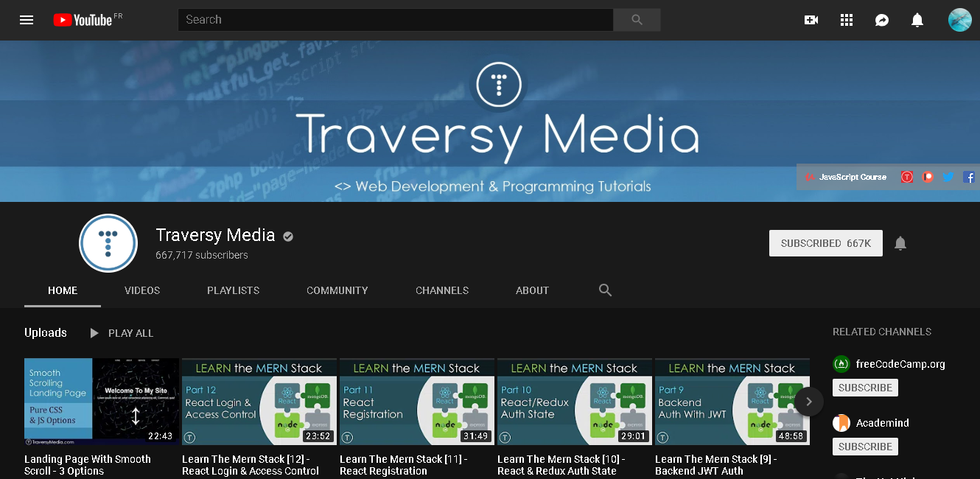Click '667,717 subscribers' text
Image resolution: width=980 pixels, height=479 pixels.
pos(202,255)
